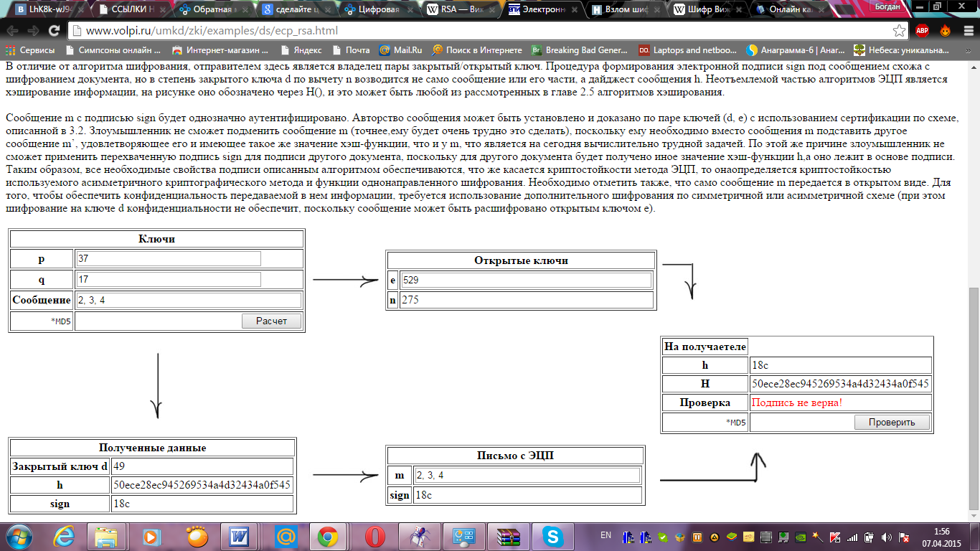Open the Chrome hamburger menu
This screenshot has width=980, height=551.
[967, 31]
